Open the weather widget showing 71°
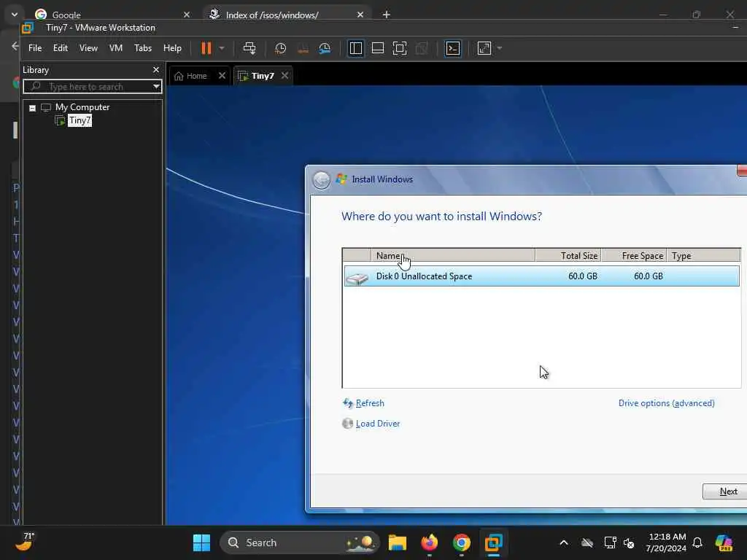Viewport: 747px width, 560px height. (25, 542)
